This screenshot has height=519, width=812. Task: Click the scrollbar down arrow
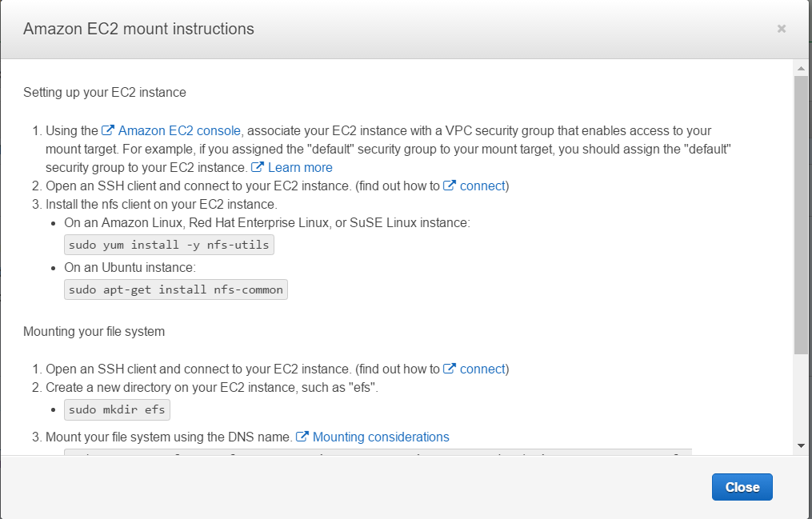point(801,445)
